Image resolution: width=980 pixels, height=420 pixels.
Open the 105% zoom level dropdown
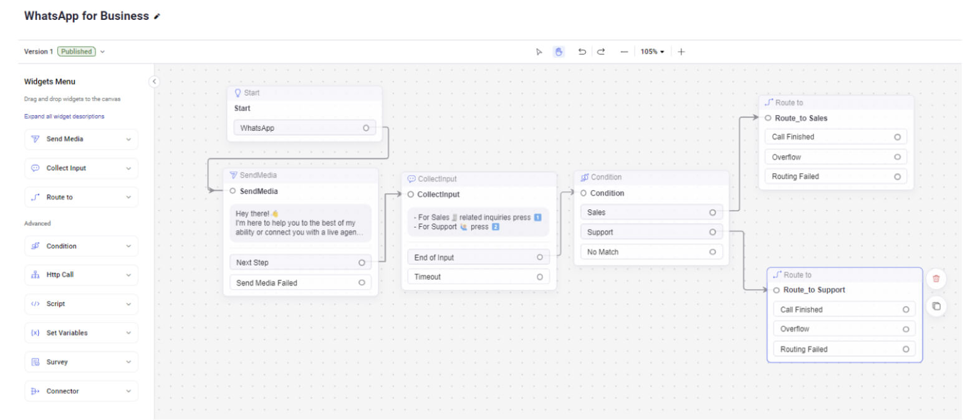[x=652, y=52]
